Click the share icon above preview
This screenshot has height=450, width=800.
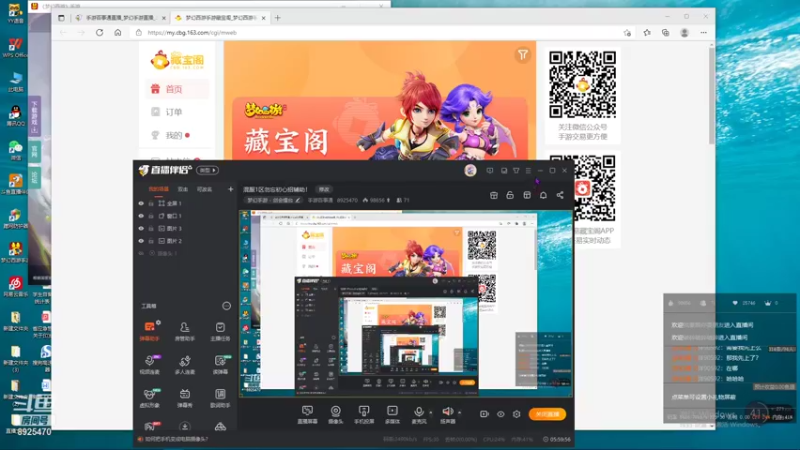click(560, 195)
